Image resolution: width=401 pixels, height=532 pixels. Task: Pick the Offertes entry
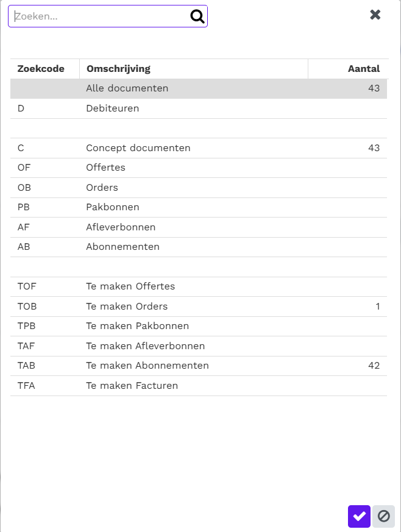[x=199, y=168]
